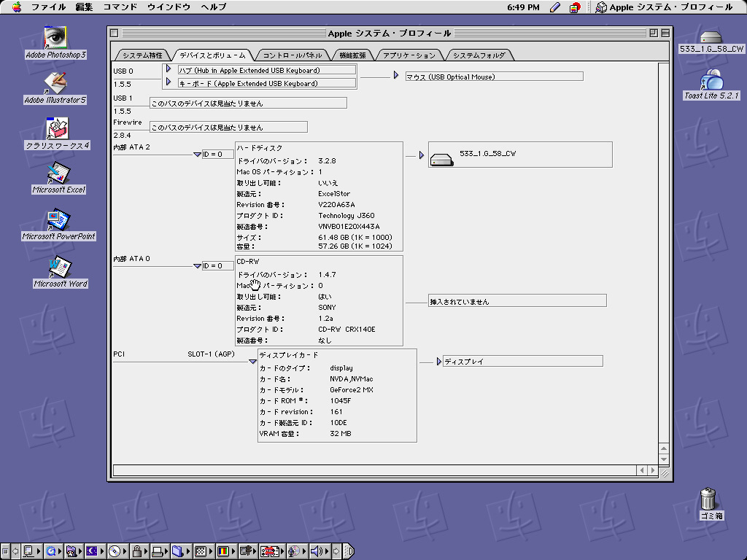The height and width of the screenshot is (560, 747).
Task: Select the Microsoft Word desktop icon
Action: (60, 268)
